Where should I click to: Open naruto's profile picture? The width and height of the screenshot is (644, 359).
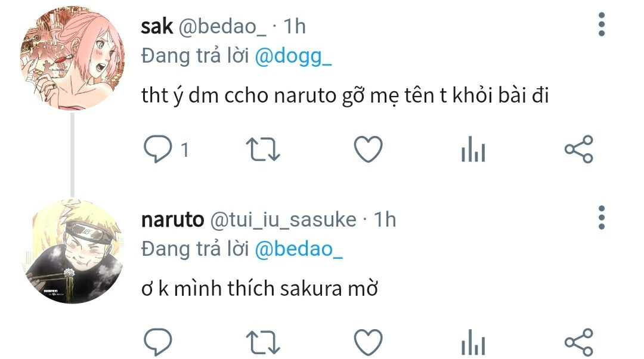coord(73,252)
